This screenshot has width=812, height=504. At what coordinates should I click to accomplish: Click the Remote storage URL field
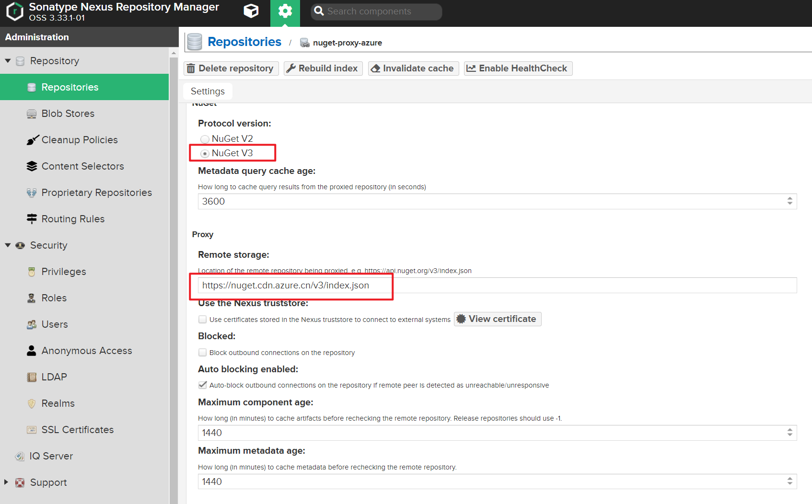pyautogui.click(x=497, y=286)
